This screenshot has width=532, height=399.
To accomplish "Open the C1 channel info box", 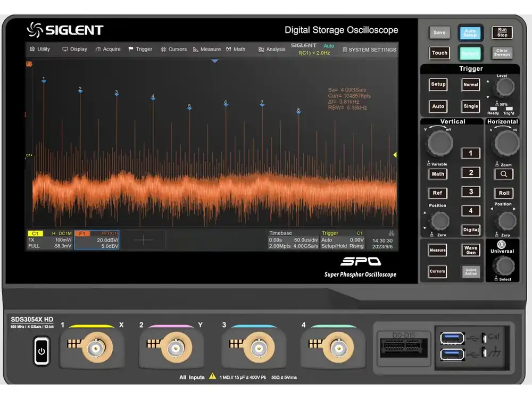I will point(50,240).
